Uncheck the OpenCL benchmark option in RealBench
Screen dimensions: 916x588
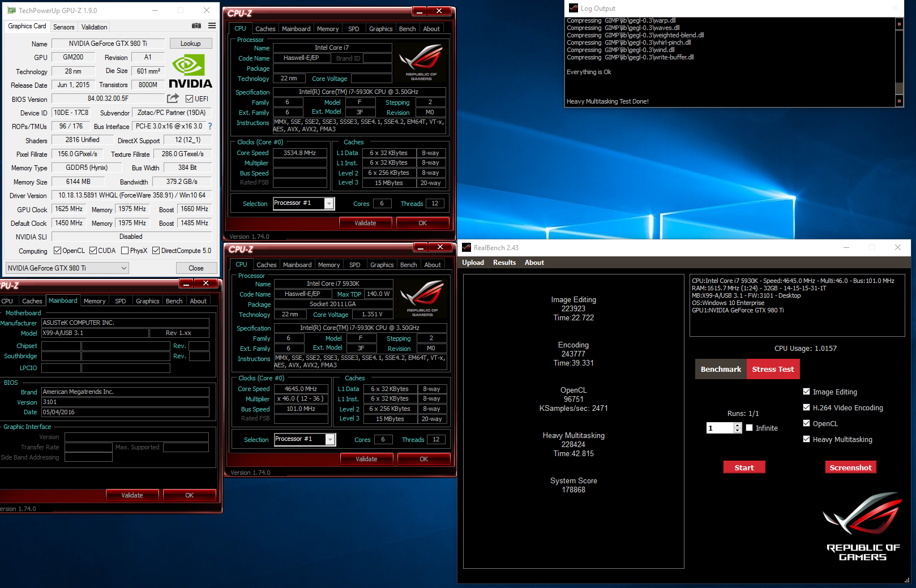point(806,423)
